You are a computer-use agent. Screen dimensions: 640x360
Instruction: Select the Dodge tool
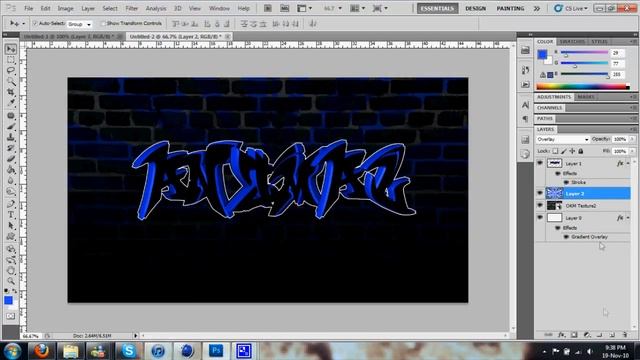[x=11, y=191]
